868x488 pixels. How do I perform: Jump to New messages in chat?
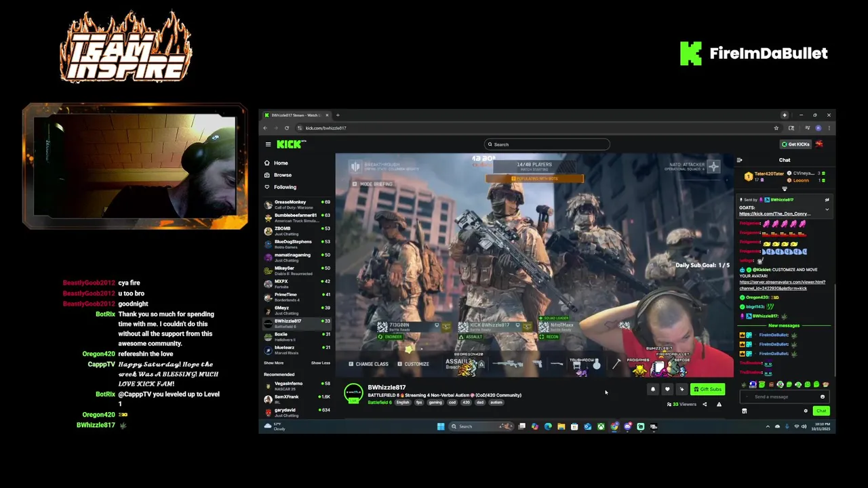[x=783, y=326]
